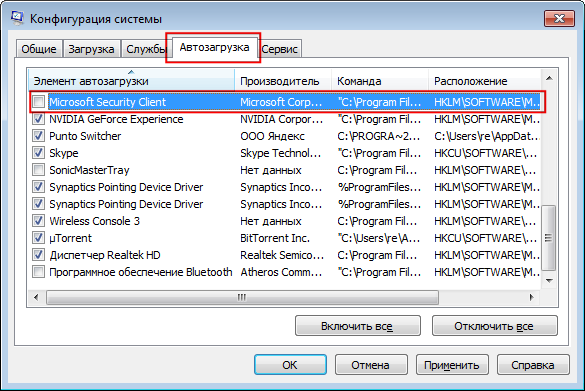Click the system configuration window icon in title bar
Screen dimensions: 585x391
pyautogui.click(x=17, y=18)
